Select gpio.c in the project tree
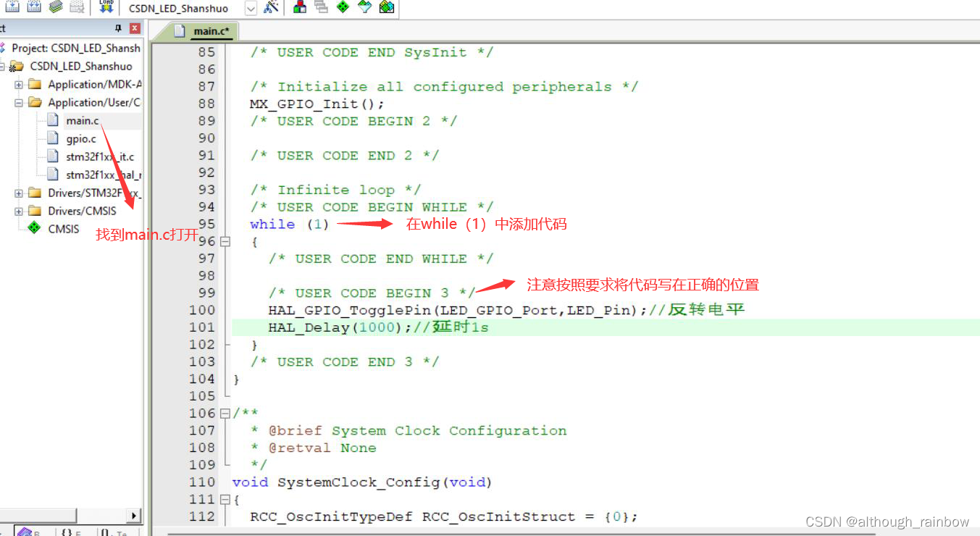The image size is (980, 536). click(81, 138)
